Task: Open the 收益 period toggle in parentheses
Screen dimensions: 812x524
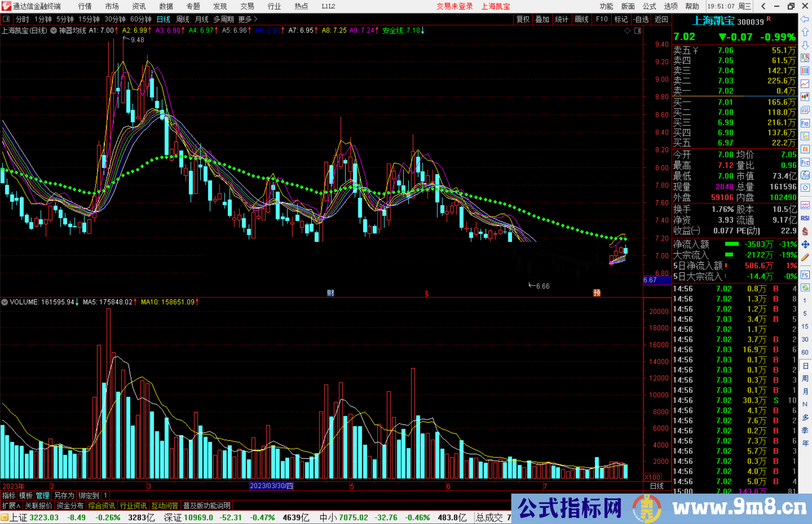Action: click(695, 231)
